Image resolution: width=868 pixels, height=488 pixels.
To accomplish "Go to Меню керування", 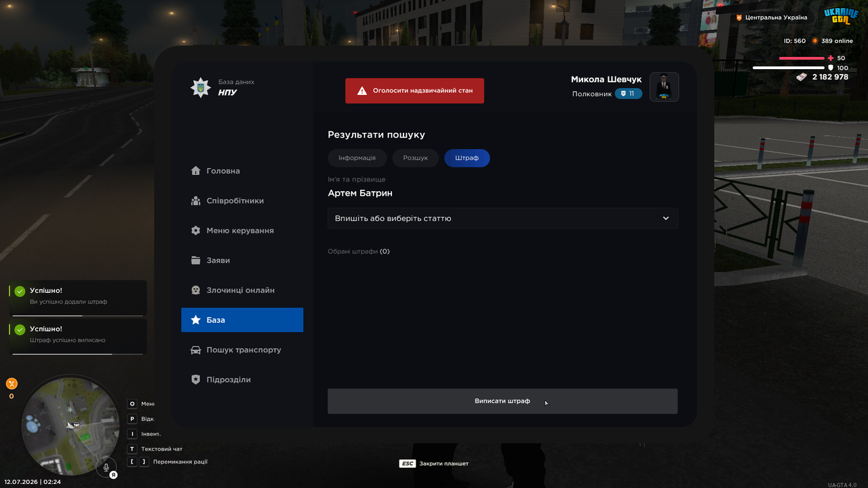I will [x=242, y=230].
